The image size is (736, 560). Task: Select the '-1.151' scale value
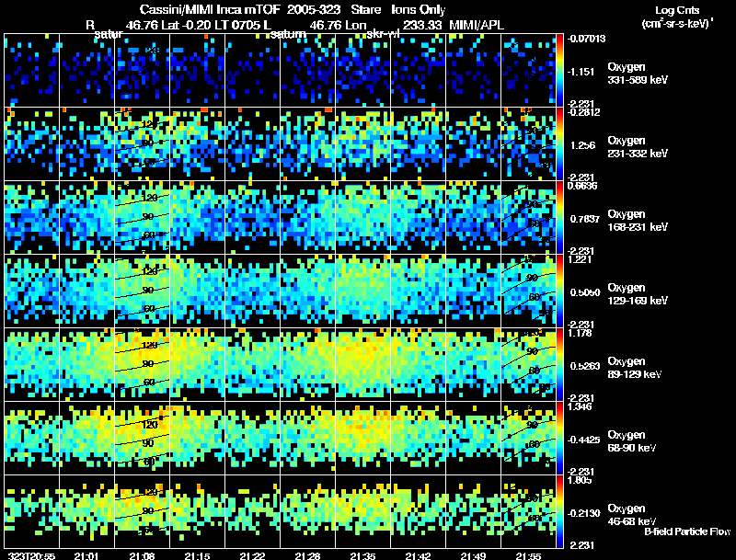pos(581,72)
